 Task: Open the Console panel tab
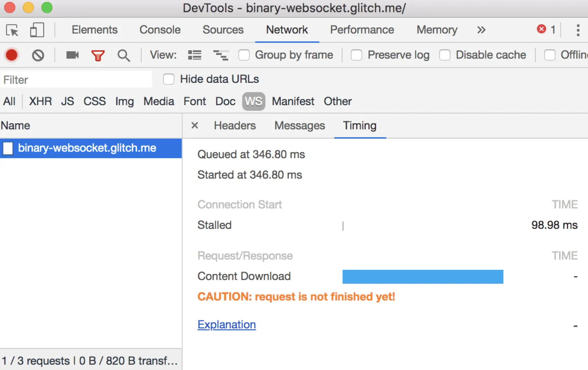tap(160, 30)
